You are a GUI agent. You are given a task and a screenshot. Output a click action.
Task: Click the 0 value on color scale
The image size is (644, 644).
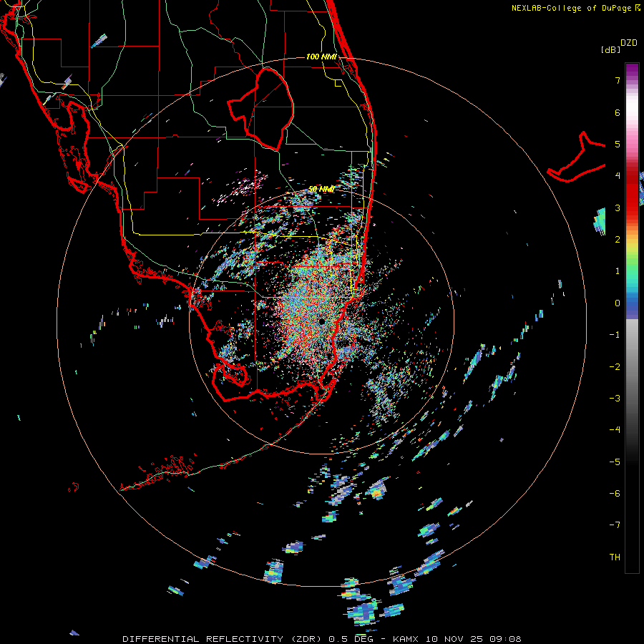tap(618, 303)
